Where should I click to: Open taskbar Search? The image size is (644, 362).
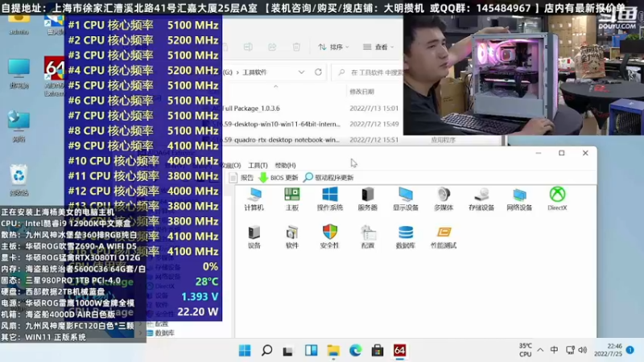266,351
